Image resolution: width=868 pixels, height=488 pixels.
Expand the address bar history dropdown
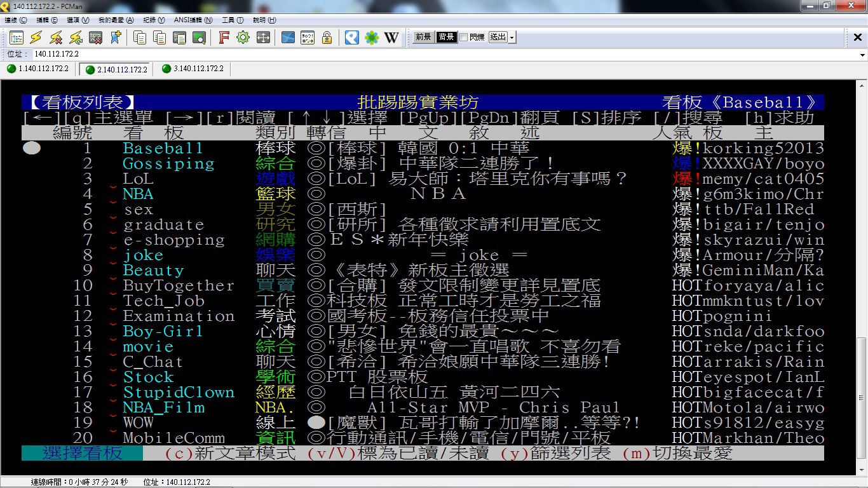point(862,55)
